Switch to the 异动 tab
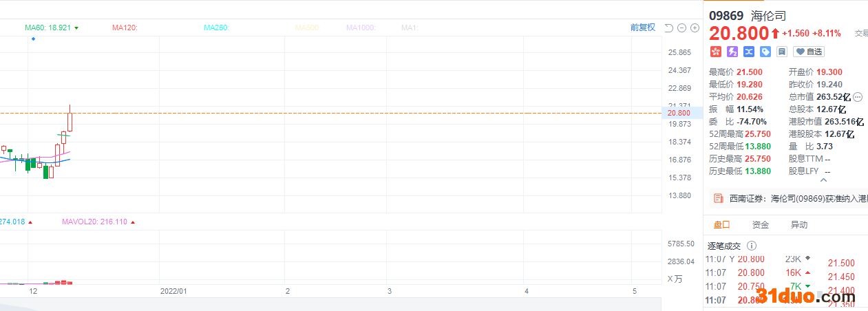 click(799, 224)
